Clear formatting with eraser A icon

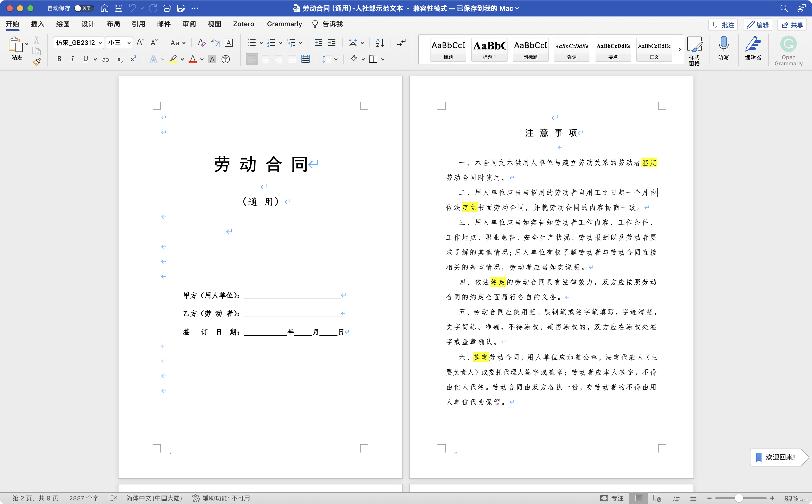tap(201, 42)
